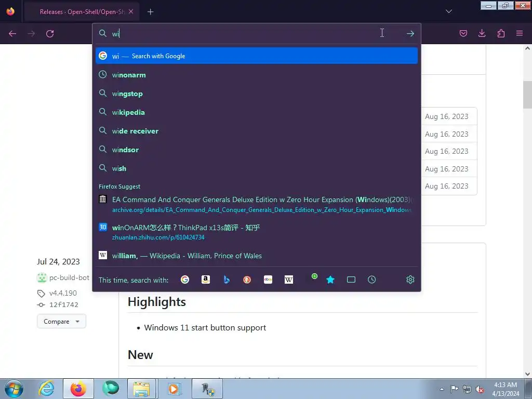532x399 pixels.
Task: Add new search engine plus icon
Action: [314, 276]
